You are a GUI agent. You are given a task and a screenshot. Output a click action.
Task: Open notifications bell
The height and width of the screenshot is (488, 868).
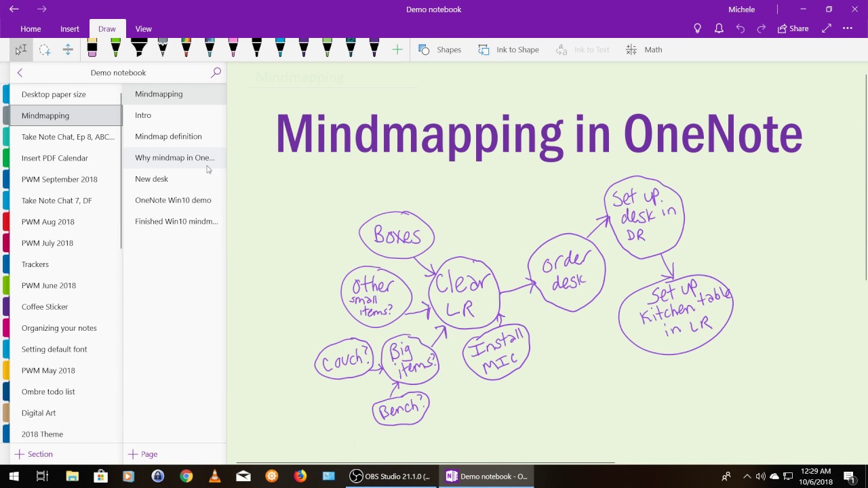(719, 28)
